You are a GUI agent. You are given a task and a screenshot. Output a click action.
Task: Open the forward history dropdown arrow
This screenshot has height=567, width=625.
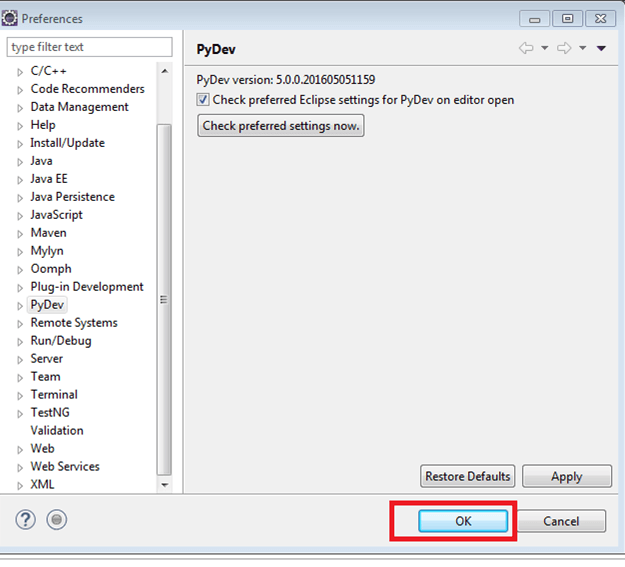tap(582, 48)
